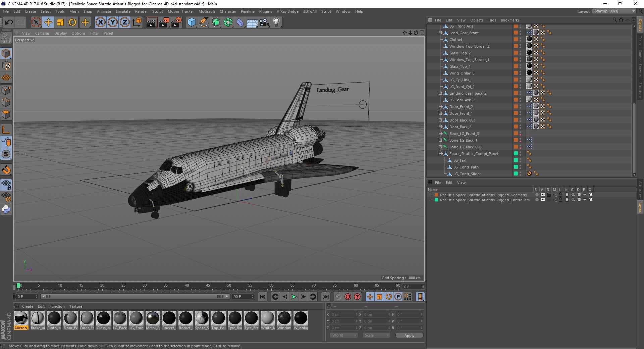Switch to Edges mode

coord(6,102)
